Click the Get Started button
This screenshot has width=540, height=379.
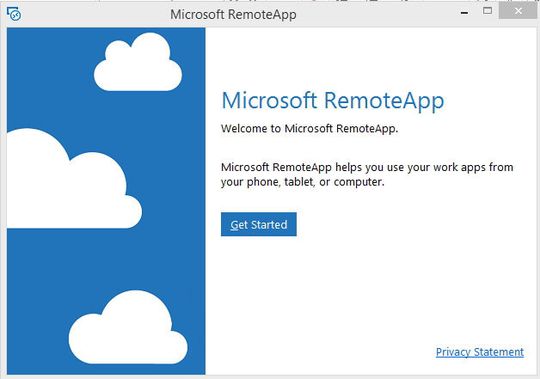[259, 224]
